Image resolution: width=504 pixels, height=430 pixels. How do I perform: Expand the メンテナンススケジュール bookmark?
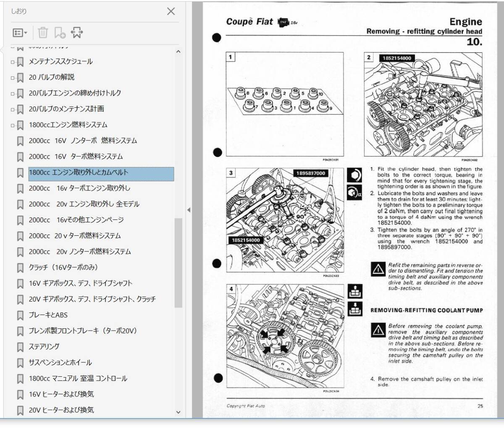click(13, 62)
